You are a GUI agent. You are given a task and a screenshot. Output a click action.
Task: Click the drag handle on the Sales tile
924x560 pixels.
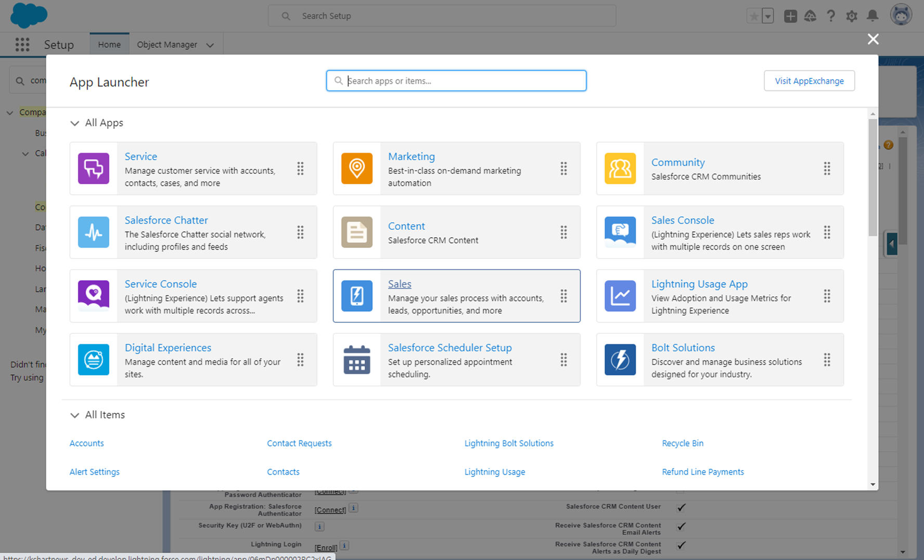563,296
